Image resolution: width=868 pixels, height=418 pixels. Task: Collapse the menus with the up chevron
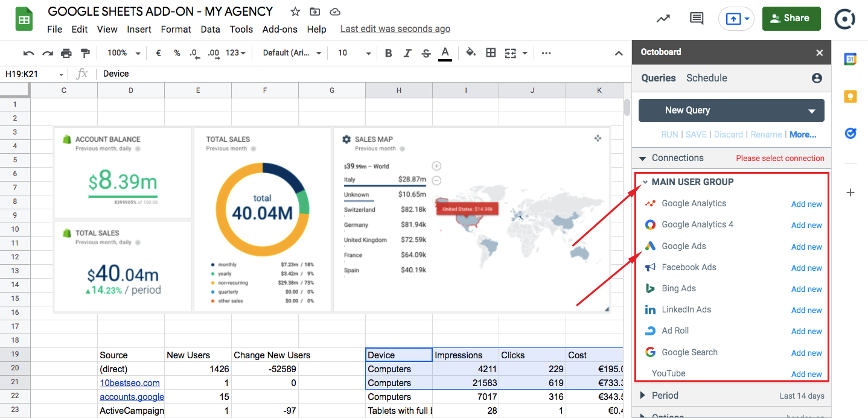[619, 54]
